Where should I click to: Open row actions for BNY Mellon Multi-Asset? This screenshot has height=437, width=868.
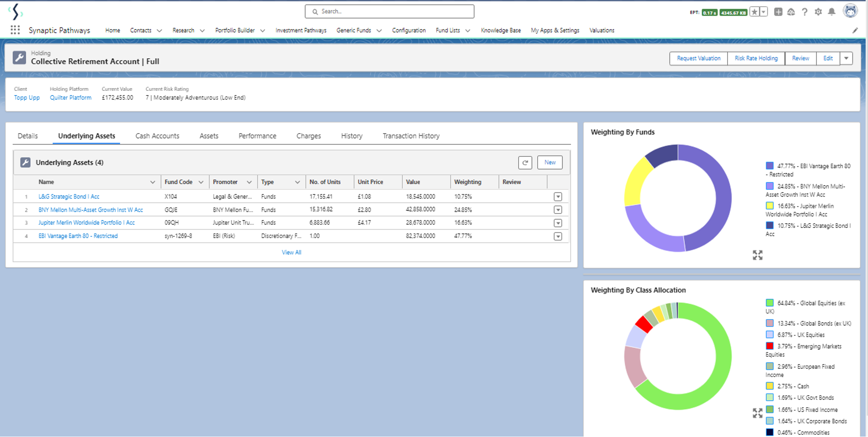click(558, 210)
